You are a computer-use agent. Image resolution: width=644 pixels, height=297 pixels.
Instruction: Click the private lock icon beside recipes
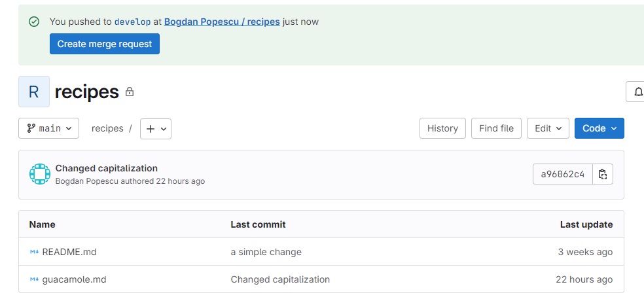130,92
